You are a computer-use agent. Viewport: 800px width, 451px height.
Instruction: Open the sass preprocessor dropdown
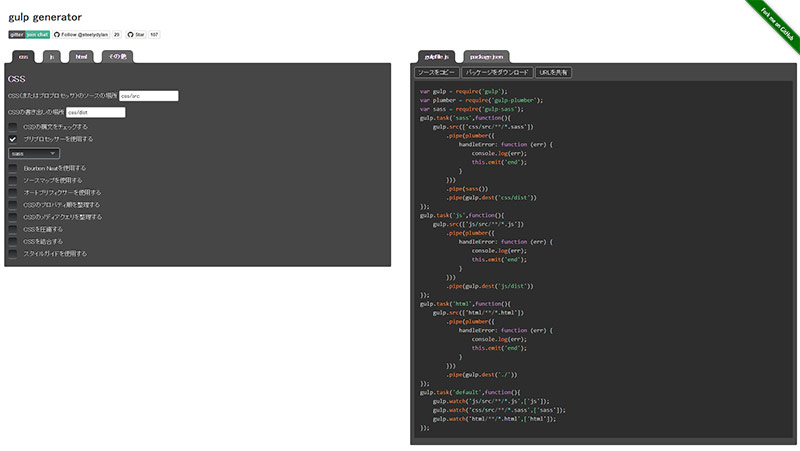coord(34,154)
